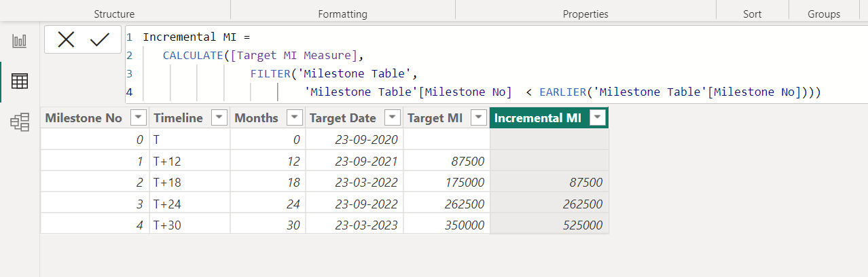Expand the Target Date column dropdown arrow
This screenshot has width=868, height=277.
392,118
